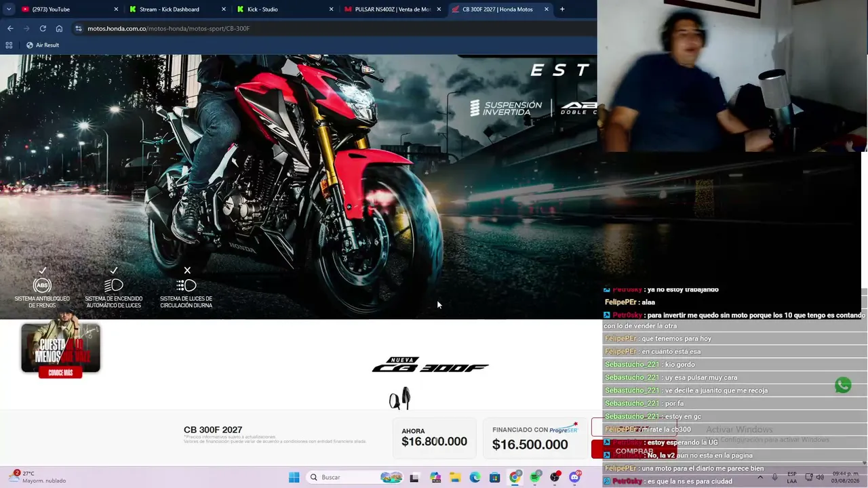Switch to the Stream - Kick Dashboard tab
868x488 pixels.
click(178, 9)
